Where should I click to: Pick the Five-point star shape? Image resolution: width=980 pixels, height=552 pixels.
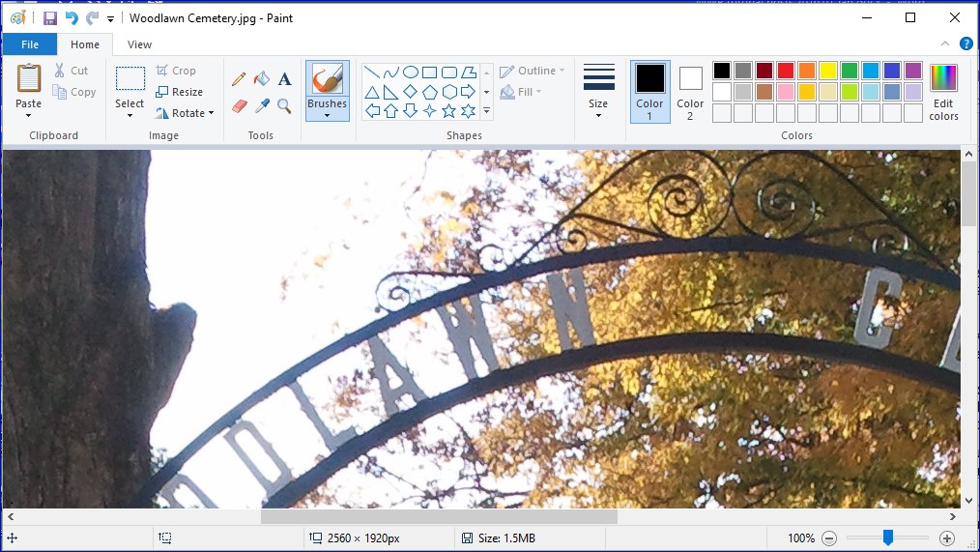tap(448, 111)
